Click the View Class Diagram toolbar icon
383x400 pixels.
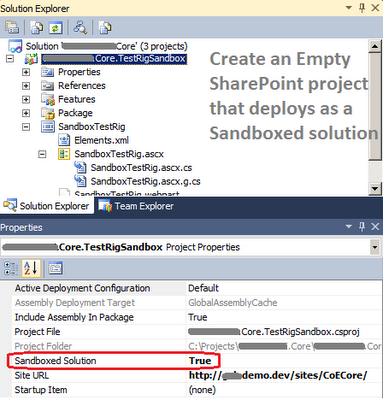pos(80,28)
